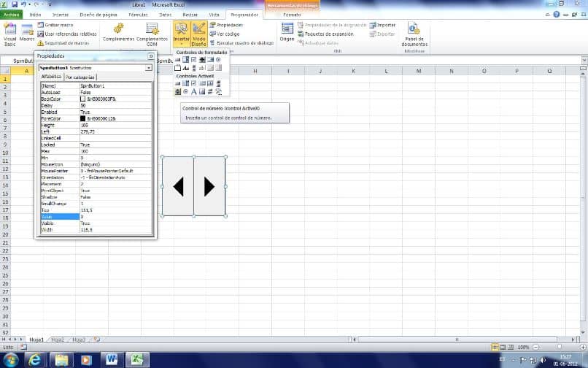Insert the form button control

[x=177, y=59]
